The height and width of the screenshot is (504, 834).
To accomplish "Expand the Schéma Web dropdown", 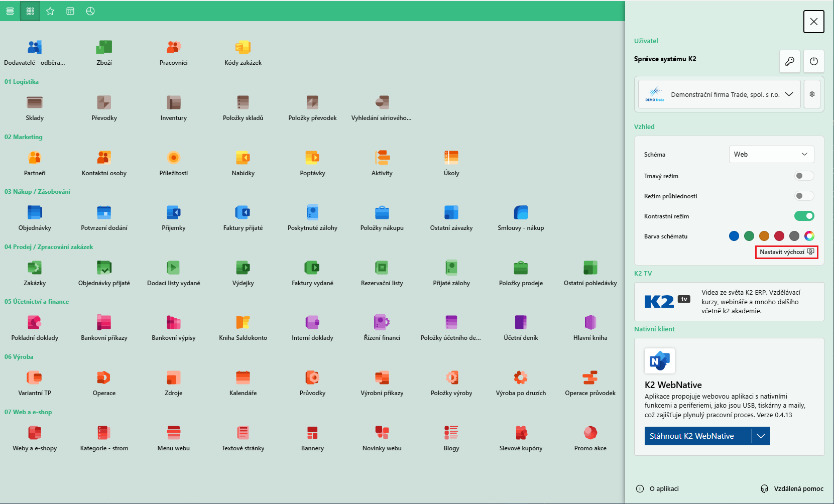I will [x=771, y=154].
